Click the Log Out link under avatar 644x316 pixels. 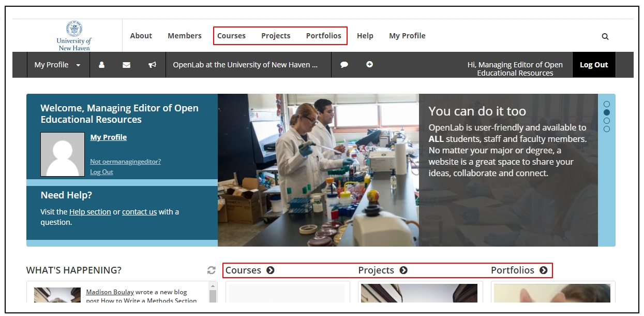point(101,172)
